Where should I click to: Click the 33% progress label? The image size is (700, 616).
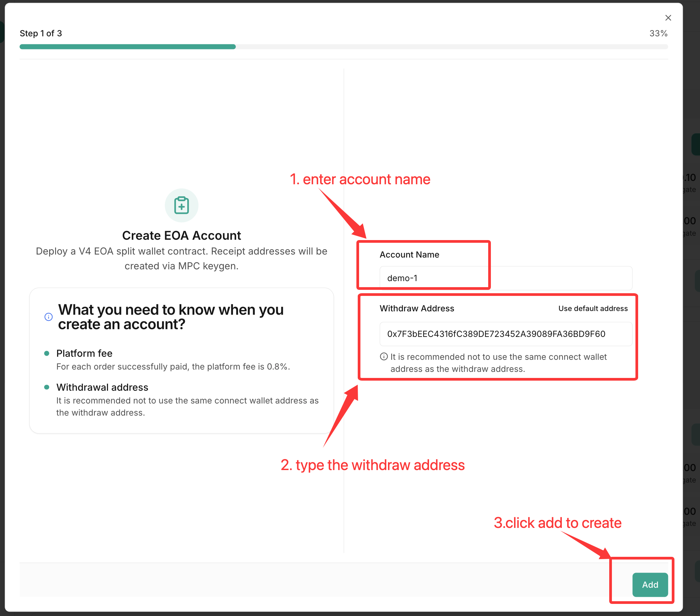pos(658,33)
